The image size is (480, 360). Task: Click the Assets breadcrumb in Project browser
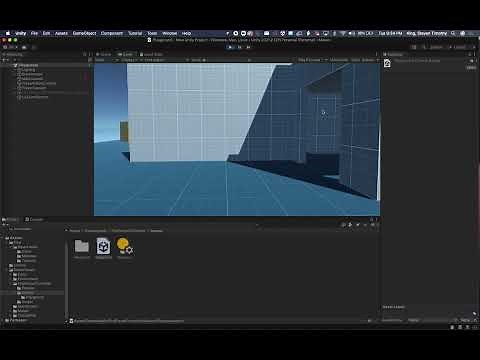pos(74,230)
